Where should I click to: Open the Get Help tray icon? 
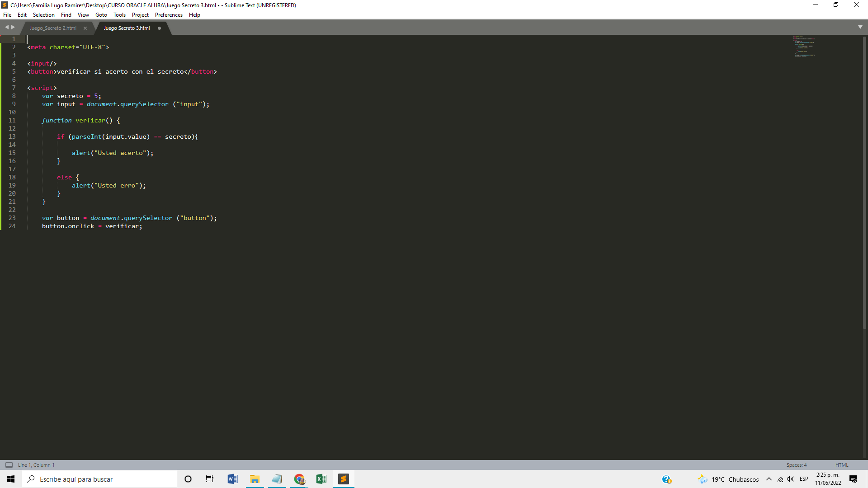666,479
